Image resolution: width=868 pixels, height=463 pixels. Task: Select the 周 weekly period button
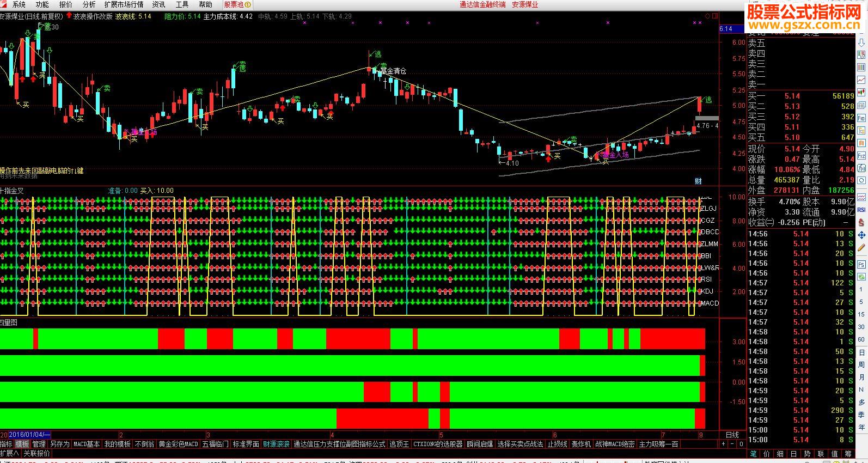coord(861,364)
